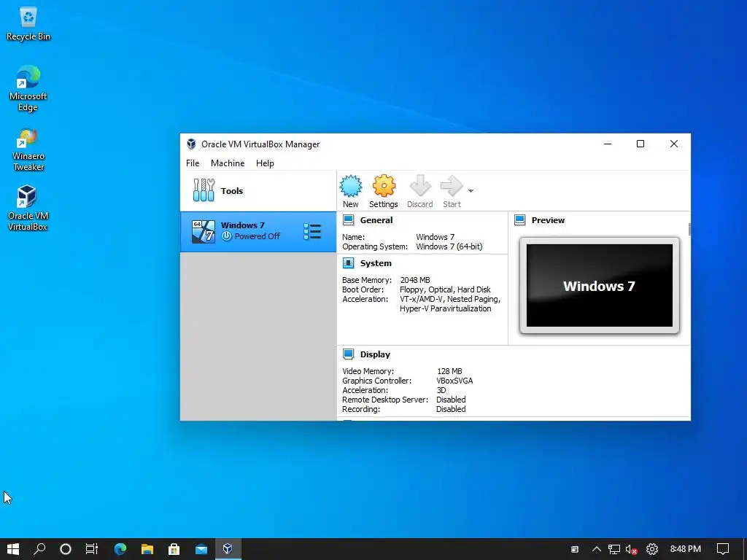Click the settings gear tray icon
The image size is (747, 560).
652,549
